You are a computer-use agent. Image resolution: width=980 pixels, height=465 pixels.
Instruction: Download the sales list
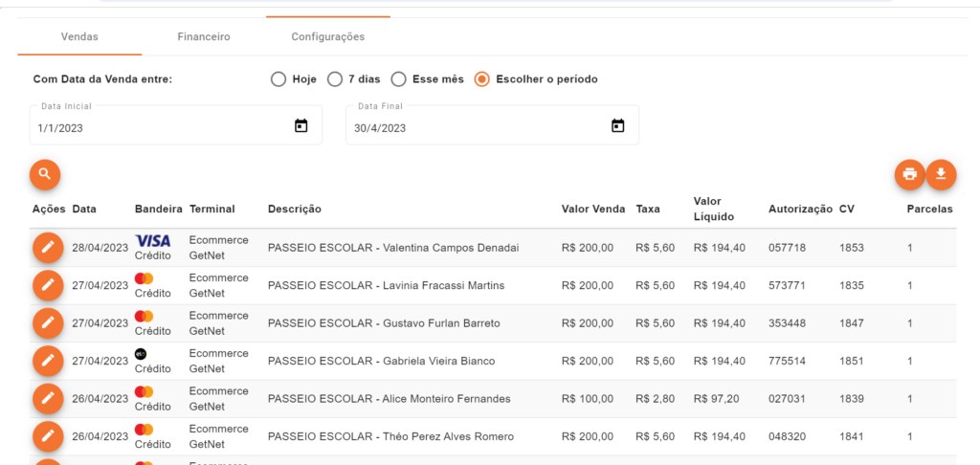tap(941, 174)
